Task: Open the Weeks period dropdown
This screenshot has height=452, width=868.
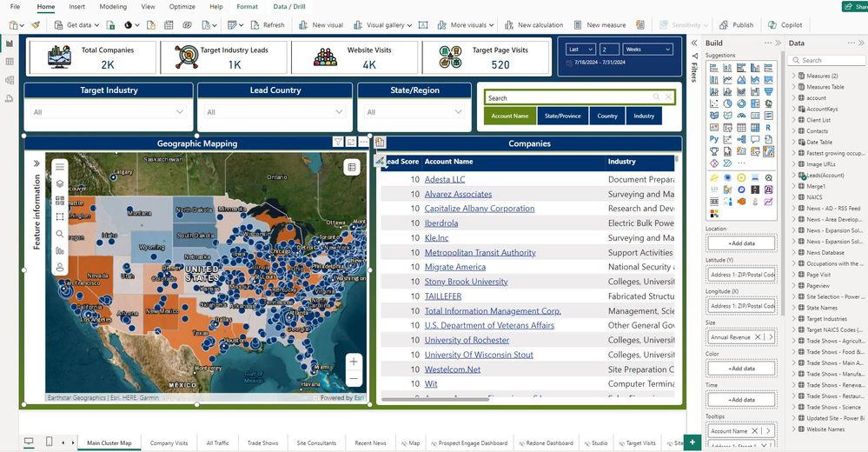Action: tap(647, 50)
